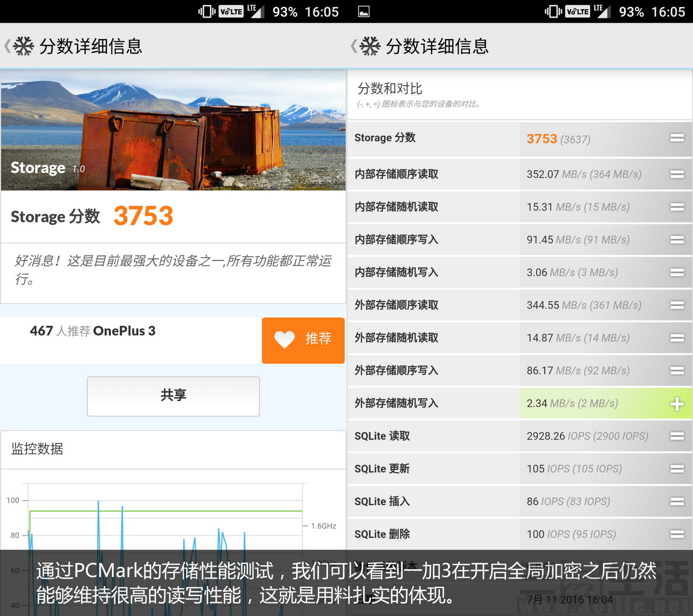Tap the equals icon in the 外部存储顺序写入 row
The width and height of the screenshot is (693, 616).
[x=677, y=370]
